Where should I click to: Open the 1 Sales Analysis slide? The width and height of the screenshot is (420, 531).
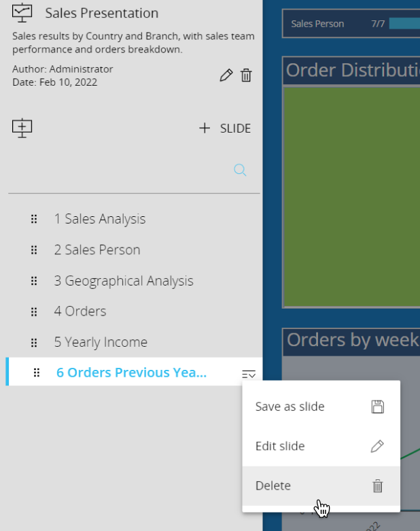click(100, 219)
